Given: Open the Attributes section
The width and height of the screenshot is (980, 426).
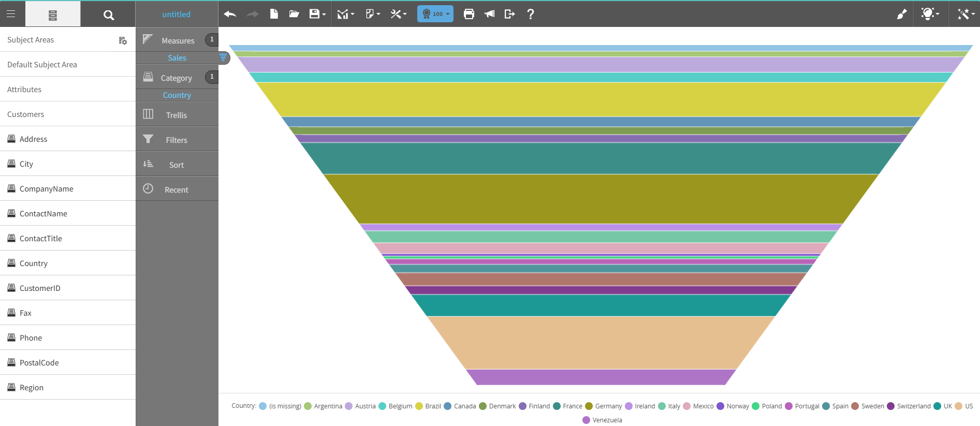Looking at the screenshot, I should [x=68, y=90].
